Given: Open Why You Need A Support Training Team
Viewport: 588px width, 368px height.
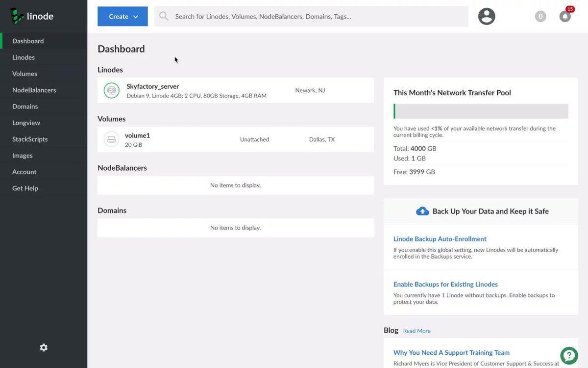Looking at the screenshot, I should (x=451, y=352).
